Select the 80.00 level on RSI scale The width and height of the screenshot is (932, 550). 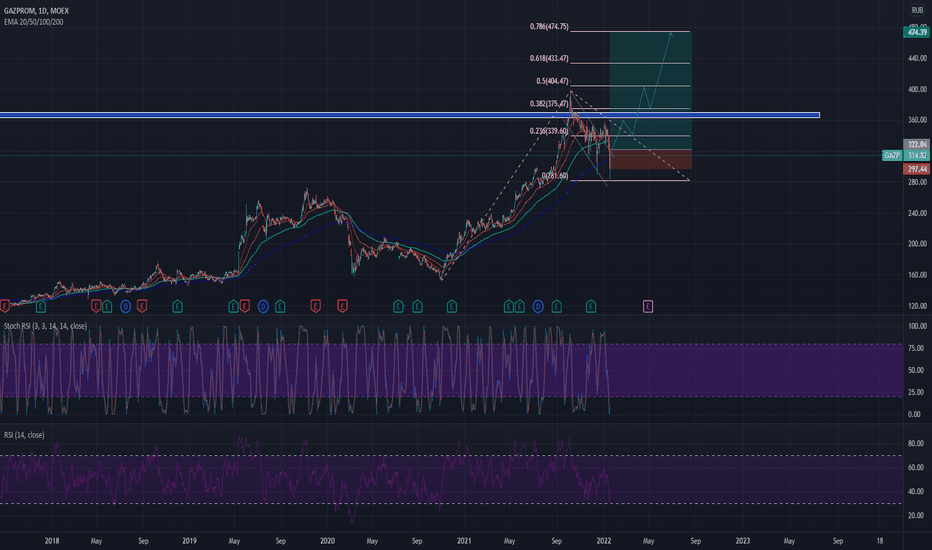[917, 444]
